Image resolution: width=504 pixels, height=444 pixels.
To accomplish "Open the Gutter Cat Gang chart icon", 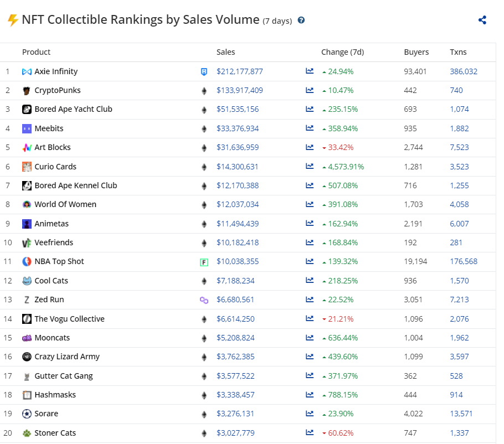I will 310,375.
